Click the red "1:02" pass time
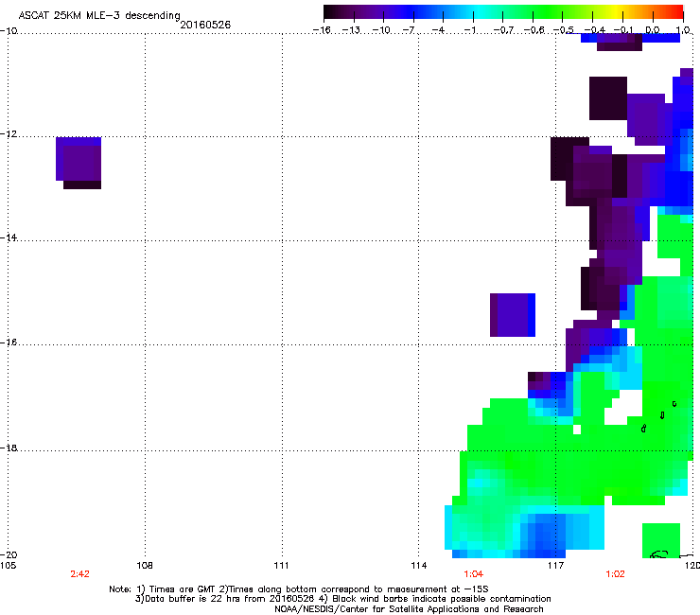The height and width of the screenshot is (615, 700). (615, 574)
